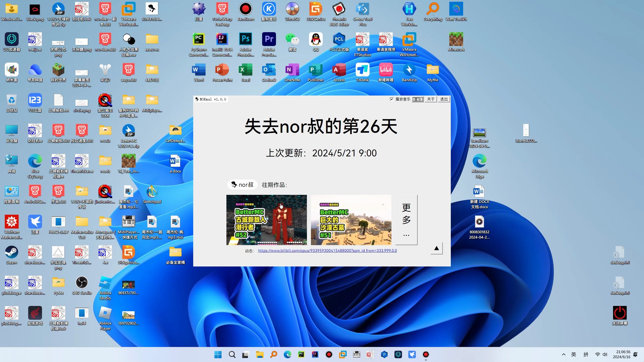Viewport: 644px width, 362px height.
Task: Open the nor叔 profile button
Action: coord(242,185)
